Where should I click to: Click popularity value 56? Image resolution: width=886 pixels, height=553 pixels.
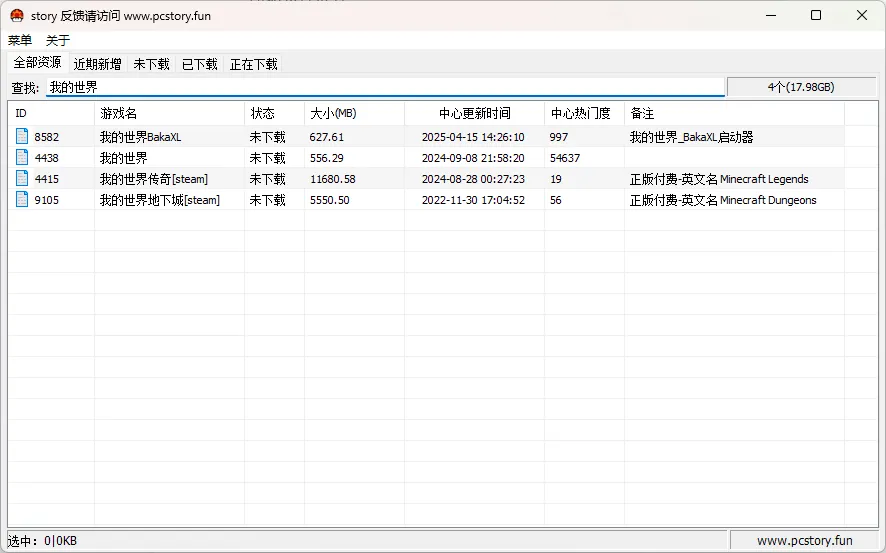click(555, 200)
